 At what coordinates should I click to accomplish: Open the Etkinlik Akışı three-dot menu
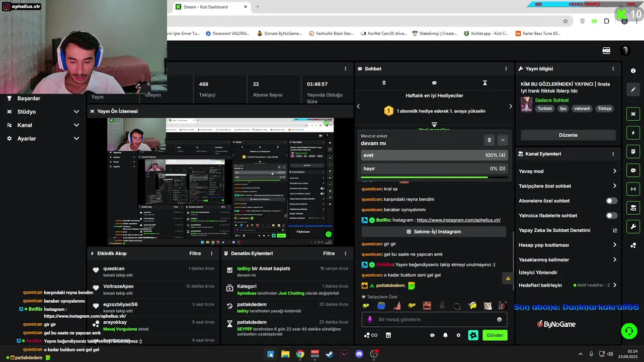tap(211, 253)
